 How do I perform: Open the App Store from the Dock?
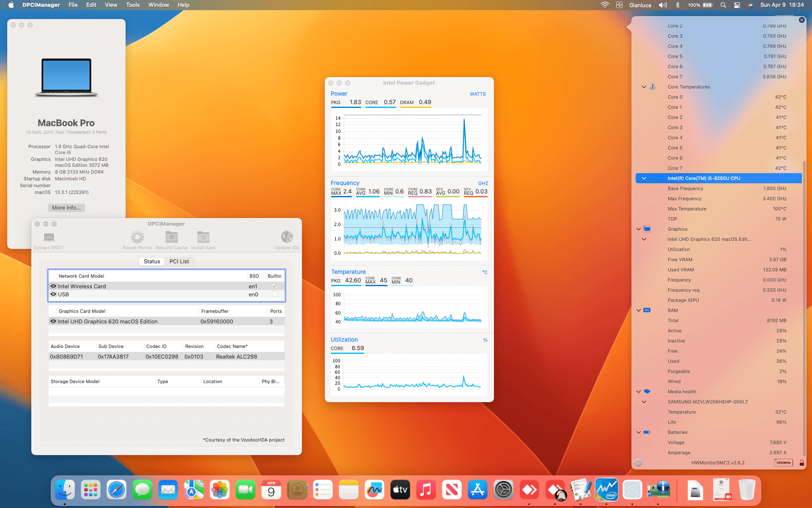[477, 489]
